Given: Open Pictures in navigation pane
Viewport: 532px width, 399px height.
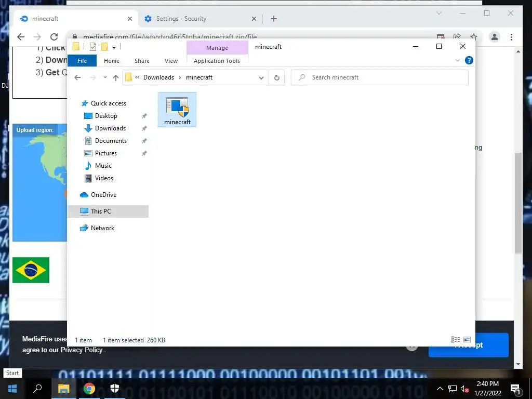Looking at the screenshot, I should tap(106, 153).
